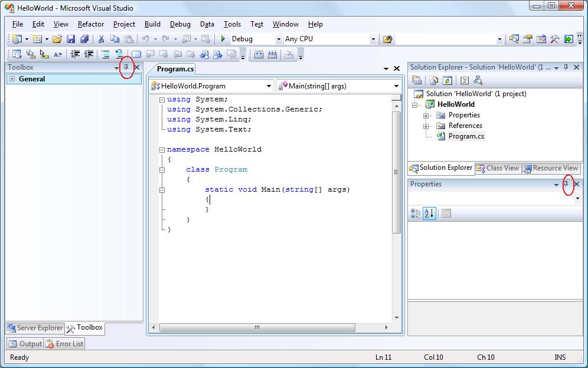
Task: Close the Program.cs document tab
Action: click(397, 68)
